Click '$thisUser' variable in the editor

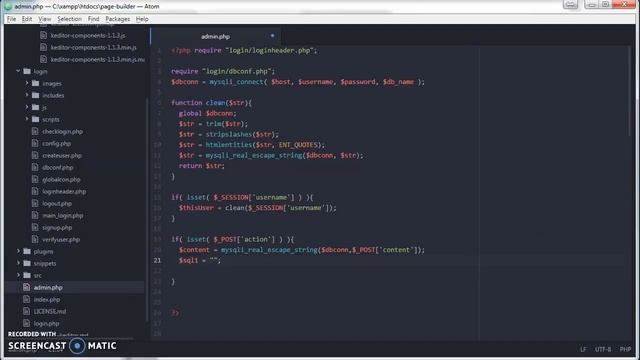196,208
